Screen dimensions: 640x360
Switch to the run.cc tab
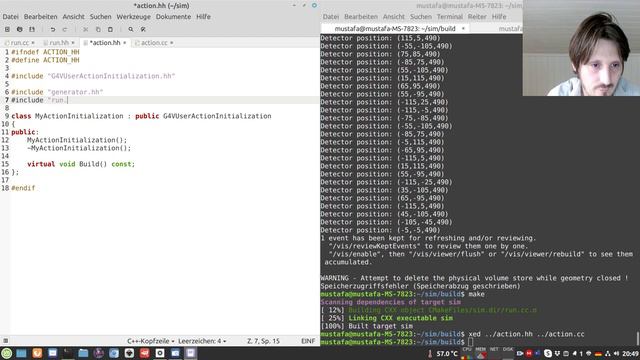pos(19,43)
